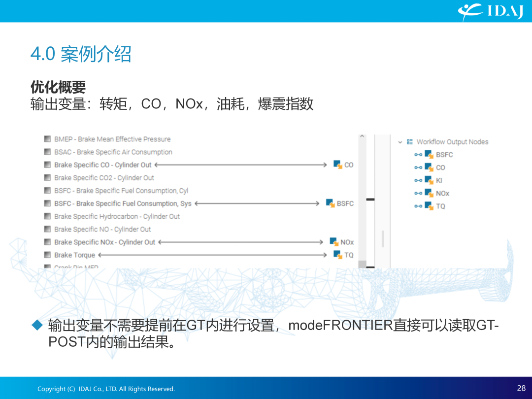Select the 'Brake Torque' row label
This screenshot has width=532, height=399.
(x=75, y=255)
